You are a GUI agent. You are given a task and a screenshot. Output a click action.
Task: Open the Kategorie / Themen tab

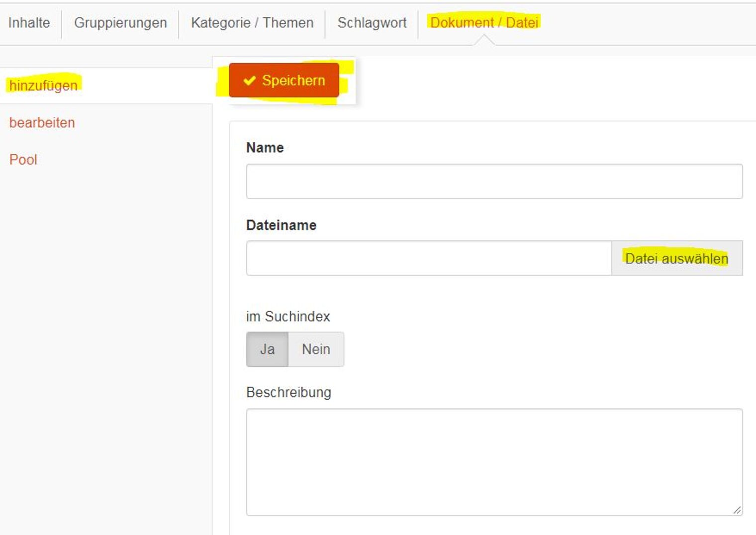click(x=251, y=22)
